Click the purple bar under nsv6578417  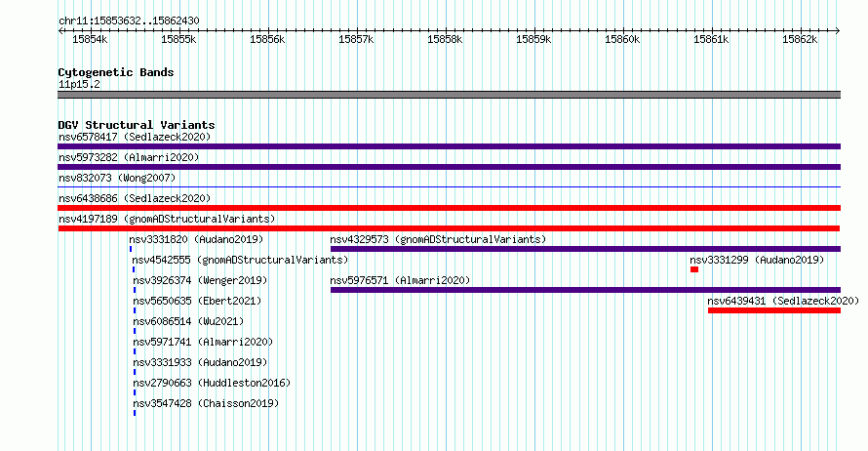click(449, 146)
